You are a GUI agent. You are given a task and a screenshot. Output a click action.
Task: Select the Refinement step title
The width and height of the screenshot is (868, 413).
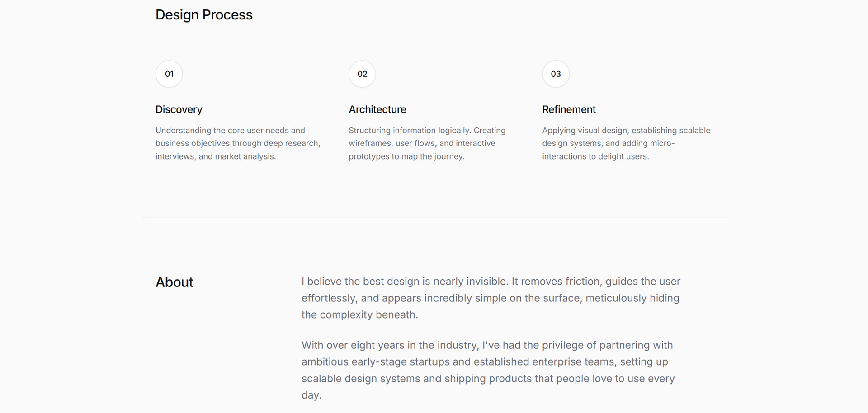pos(569,109)
